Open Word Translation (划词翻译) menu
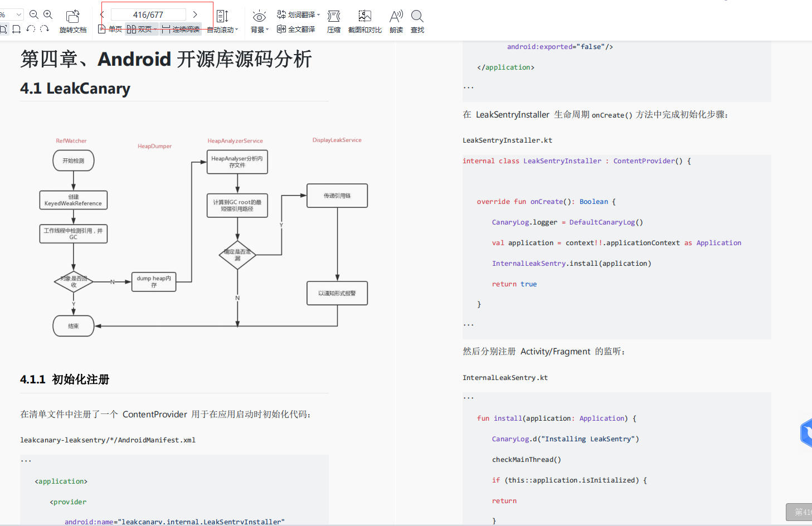 point(298,15)
